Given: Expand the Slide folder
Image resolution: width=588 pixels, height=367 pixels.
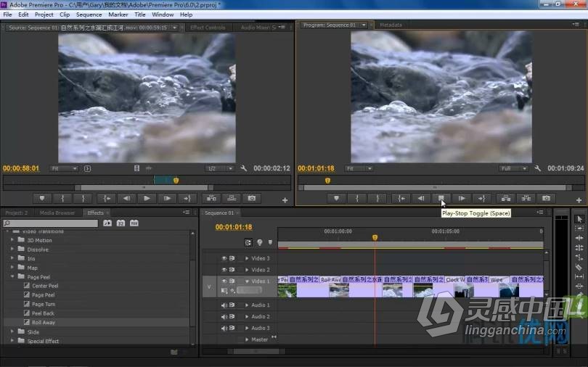Looking at the screenshot, I should tap(12, 331).
